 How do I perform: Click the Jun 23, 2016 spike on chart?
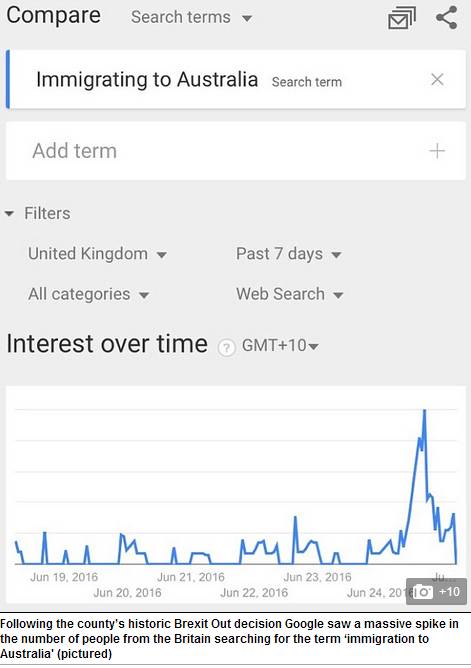(295, 517)
